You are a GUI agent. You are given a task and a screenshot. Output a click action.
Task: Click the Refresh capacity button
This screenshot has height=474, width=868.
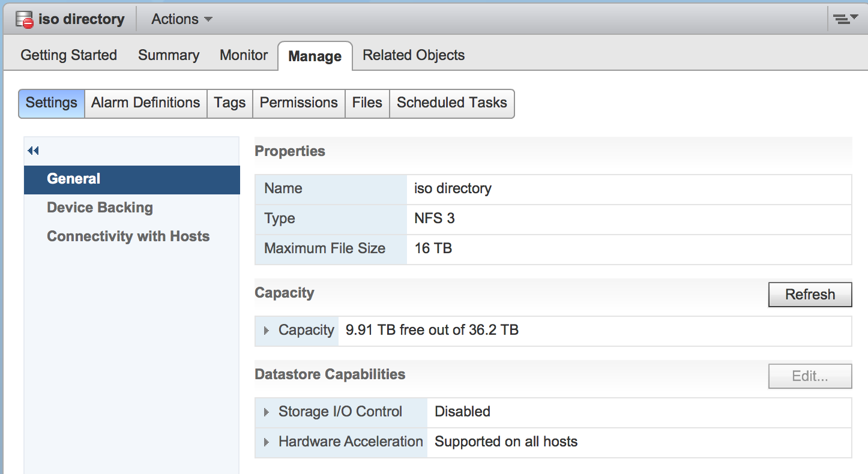[810, 295]
